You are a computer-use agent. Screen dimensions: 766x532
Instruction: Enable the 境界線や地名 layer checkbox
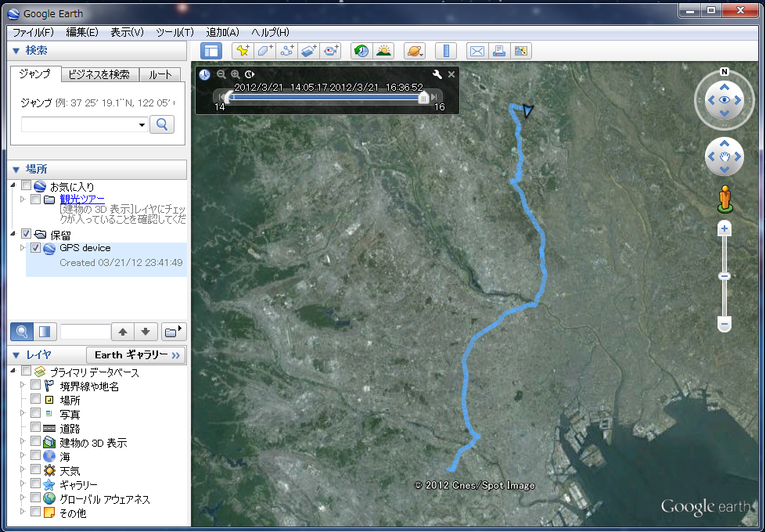tap(35, 385)
